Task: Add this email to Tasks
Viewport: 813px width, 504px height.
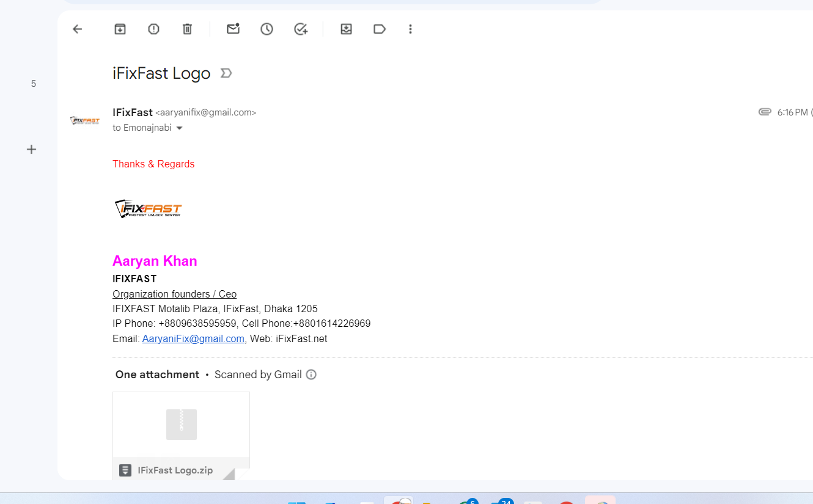Action: (x=300, y=29)
